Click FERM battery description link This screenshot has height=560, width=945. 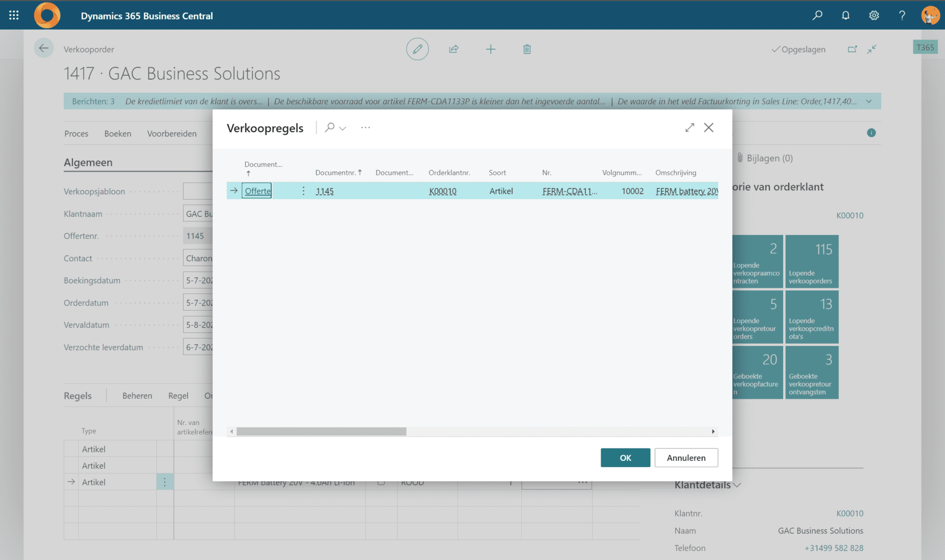(x=687, y=191)
